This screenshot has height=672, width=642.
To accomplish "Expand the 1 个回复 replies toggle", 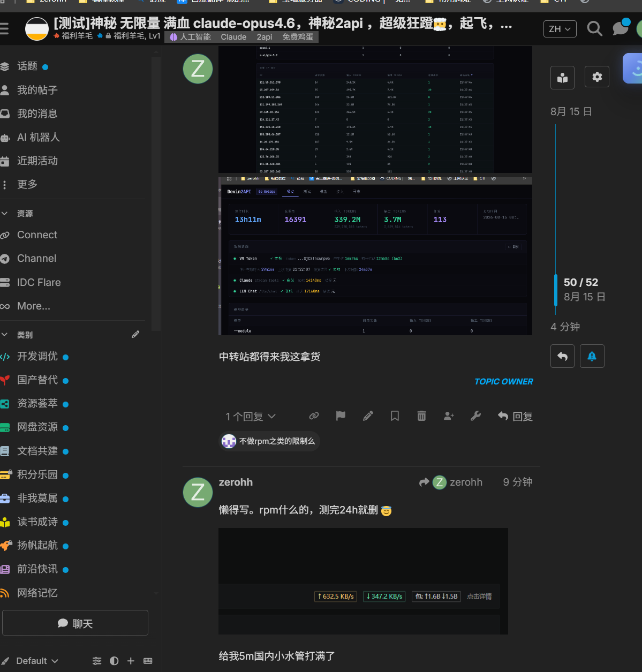I will coord(251,417).
